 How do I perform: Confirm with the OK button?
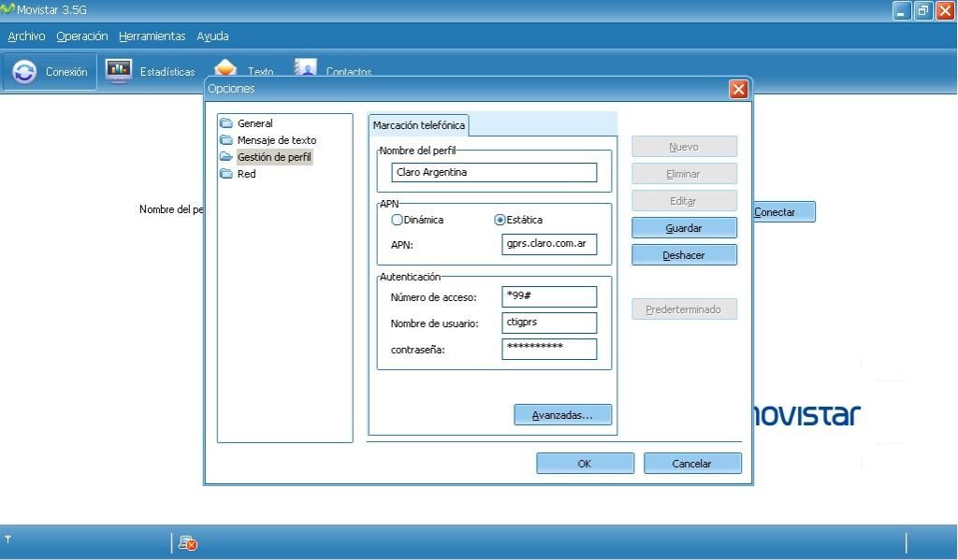pyautogui.click(x=585, y=464)
